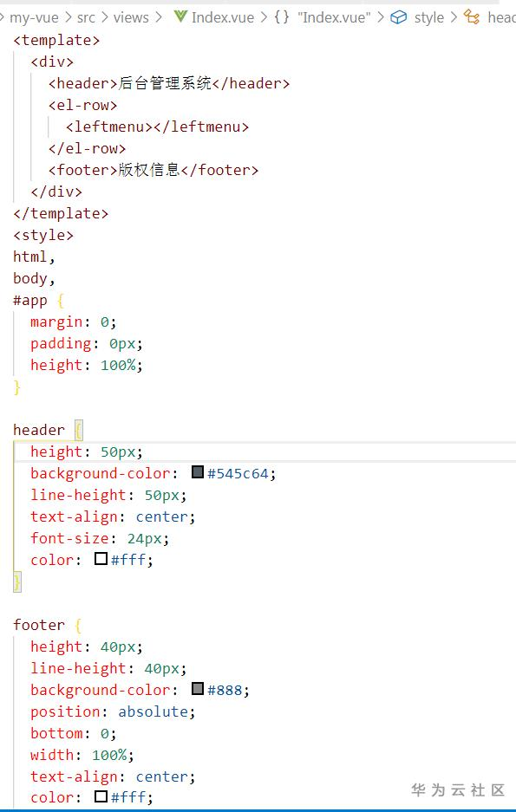516x812 pixels.
Task: Click the cube icon beside style breadcrumb
Action: tap(398, 17)
